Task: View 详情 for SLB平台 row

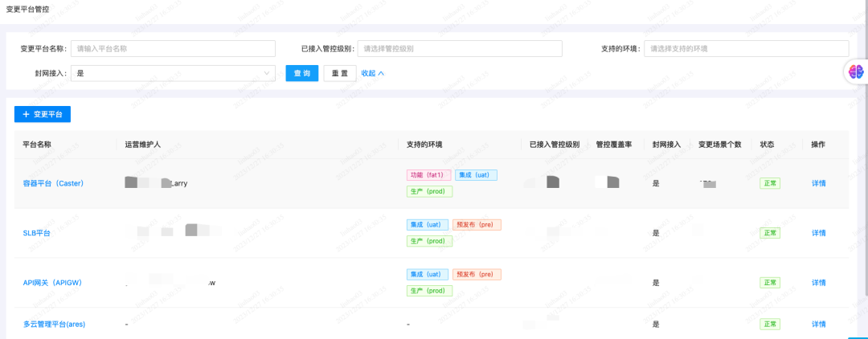Action: coord(819,233)
